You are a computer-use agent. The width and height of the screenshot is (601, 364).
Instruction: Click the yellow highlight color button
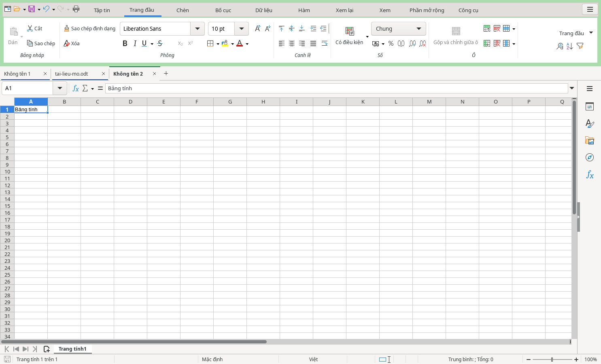point(225,43)
